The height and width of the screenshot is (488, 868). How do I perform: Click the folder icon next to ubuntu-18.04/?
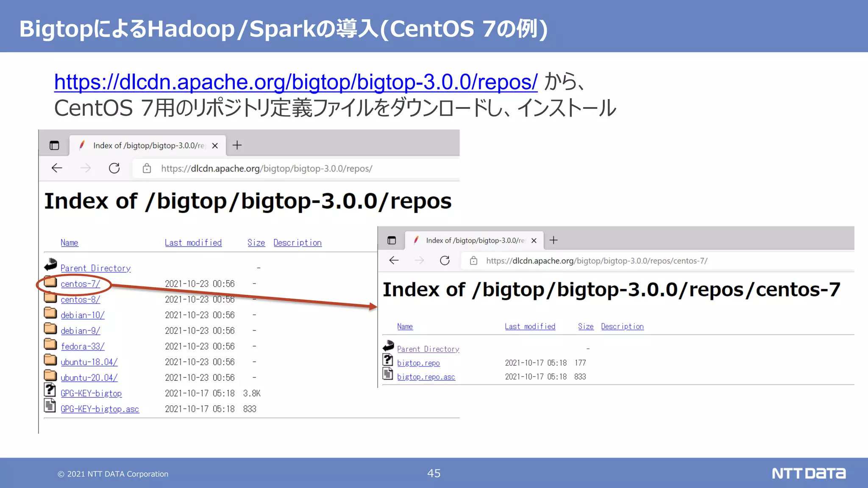click(50, 360)
